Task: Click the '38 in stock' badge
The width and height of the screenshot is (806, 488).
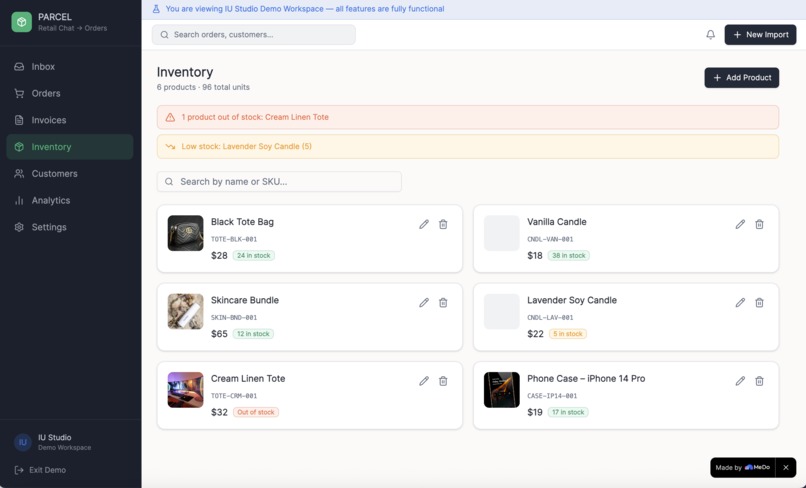Action: pyautogui.click(x=569, y=256)
